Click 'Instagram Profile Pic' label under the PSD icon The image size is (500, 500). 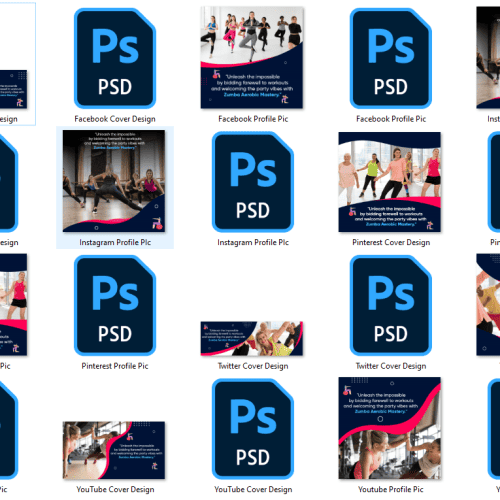pyautogui.click(x=253, y=242)
